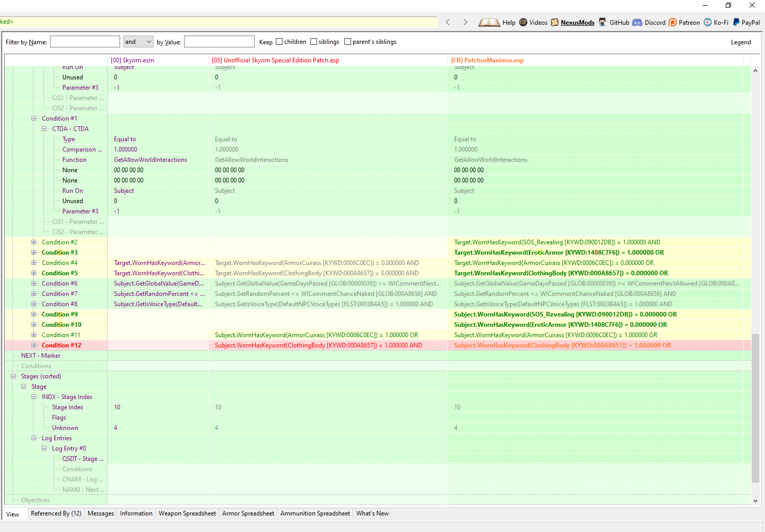Open What's New tab
Viewport: 765px width, 532px height.
pos(372,513)
